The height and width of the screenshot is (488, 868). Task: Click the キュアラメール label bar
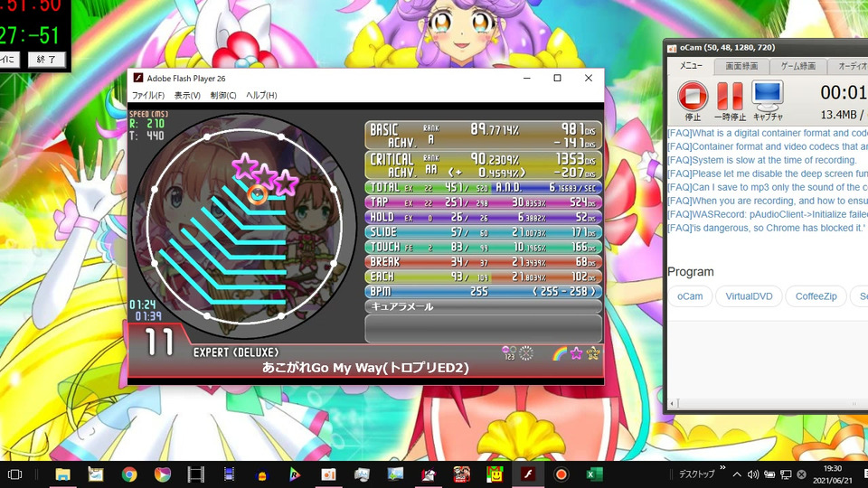point(483,306)
